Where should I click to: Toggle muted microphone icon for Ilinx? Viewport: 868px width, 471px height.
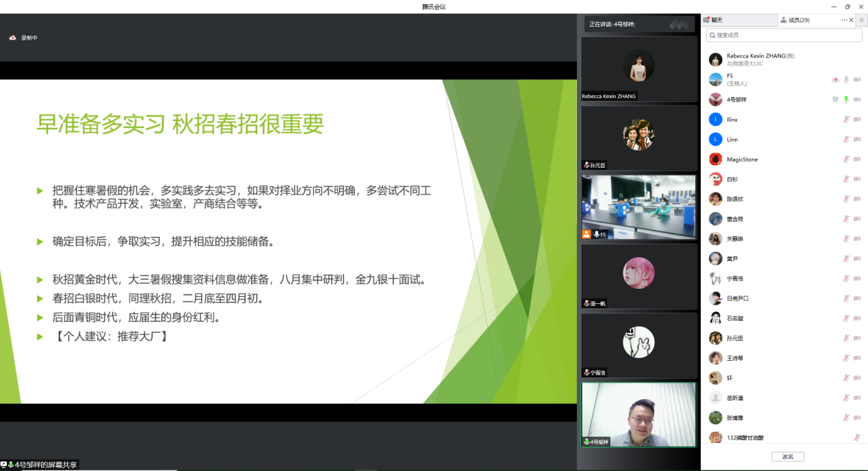pos(847,120)
